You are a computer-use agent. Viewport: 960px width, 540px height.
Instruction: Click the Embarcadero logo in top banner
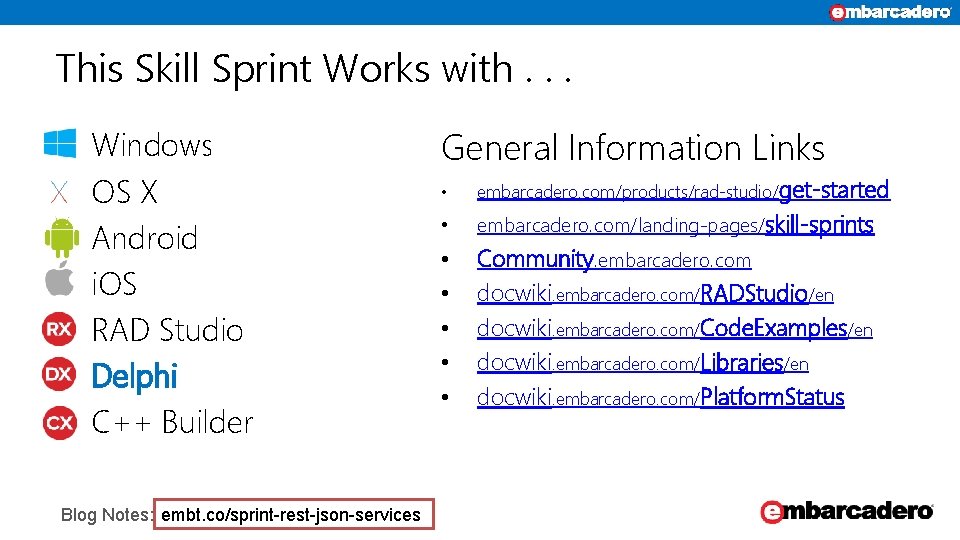point(890,12)
